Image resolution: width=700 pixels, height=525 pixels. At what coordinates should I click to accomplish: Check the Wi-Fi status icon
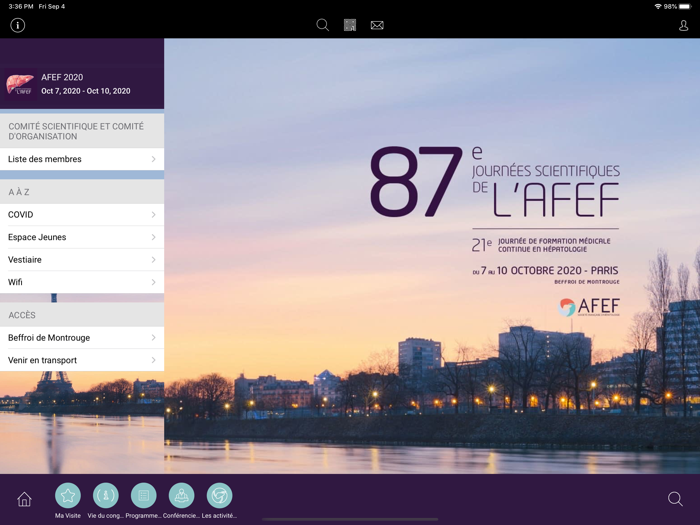pos(658,6)
